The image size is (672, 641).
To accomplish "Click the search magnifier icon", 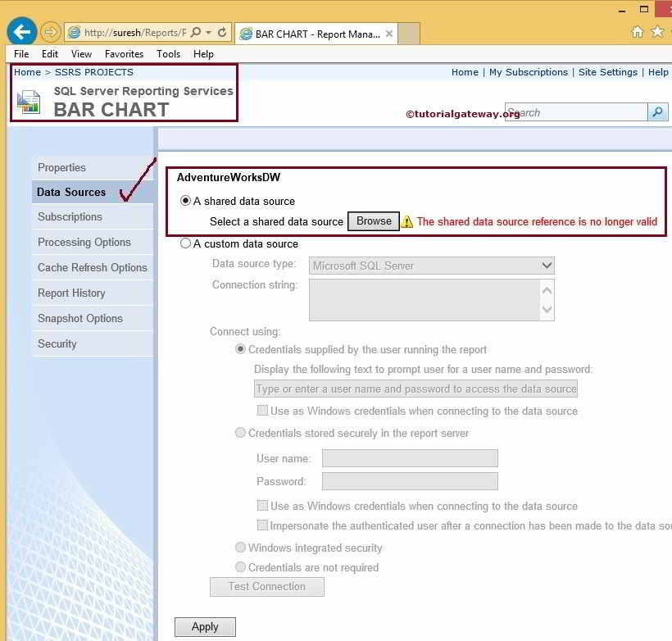I will (x=656, y=111).
